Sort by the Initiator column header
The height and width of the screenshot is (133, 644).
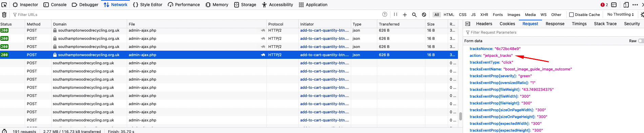(324, 24)
